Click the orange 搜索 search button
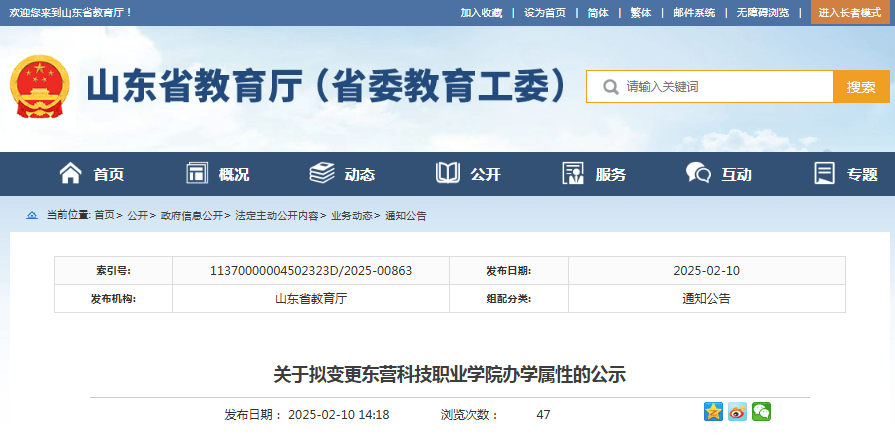Viewport: 895px width, 441px height. (861, 87)
